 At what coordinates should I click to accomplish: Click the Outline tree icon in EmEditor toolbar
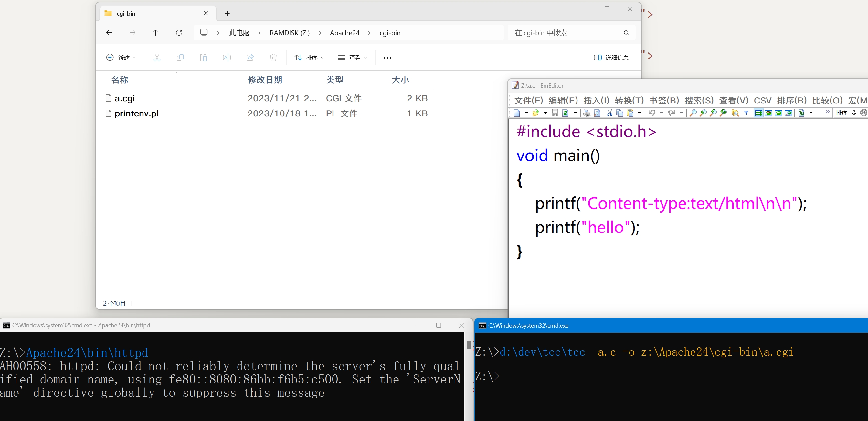802,113
